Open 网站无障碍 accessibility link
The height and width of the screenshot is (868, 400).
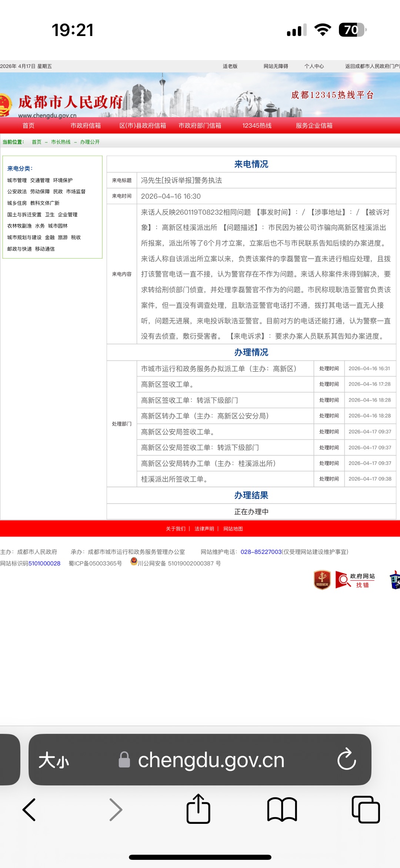[276, 66]
